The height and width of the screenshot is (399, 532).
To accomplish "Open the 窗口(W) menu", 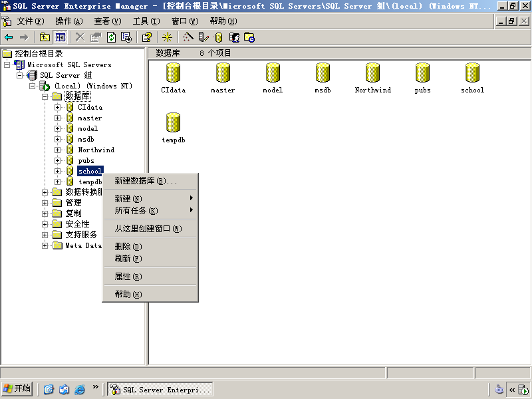I will pos(185,21).
